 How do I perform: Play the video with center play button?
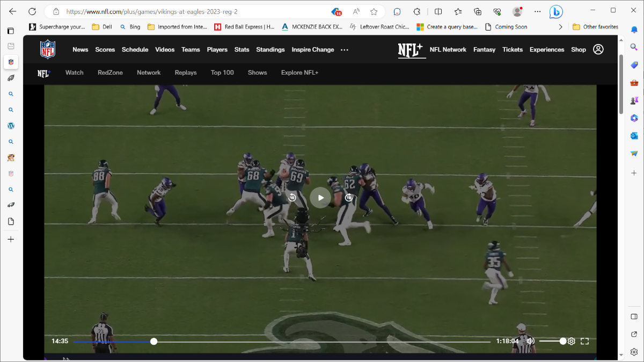[x=320, y=198]
